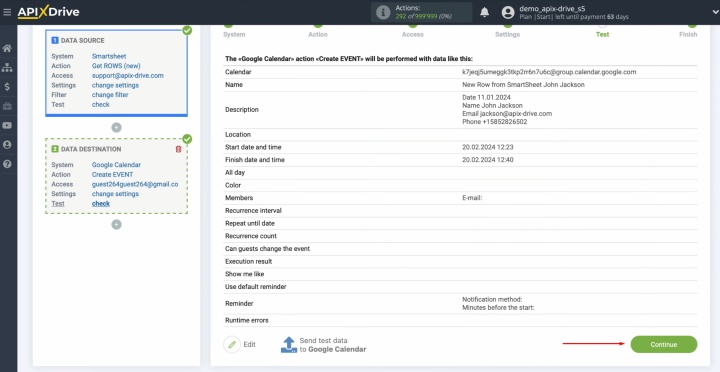Screen dimensions: 720x372
Task: Go to the Action step
Action: (x=318, y=34)
